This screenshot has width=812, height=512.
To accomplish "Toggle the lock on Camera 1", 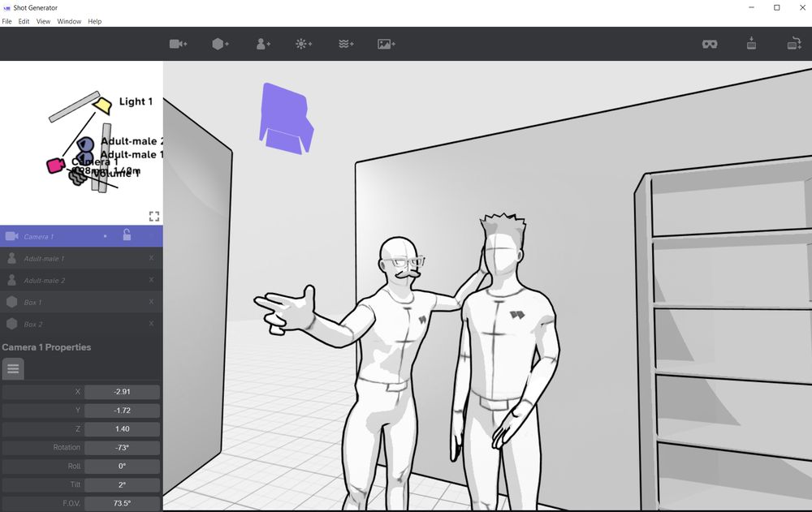I will (128, 235).
